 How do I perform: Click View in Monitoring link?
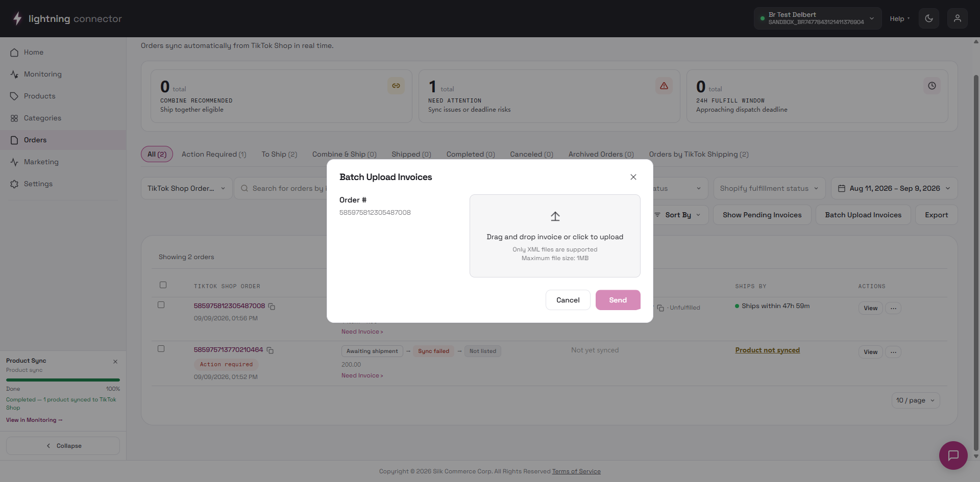(x=34, y=420)
